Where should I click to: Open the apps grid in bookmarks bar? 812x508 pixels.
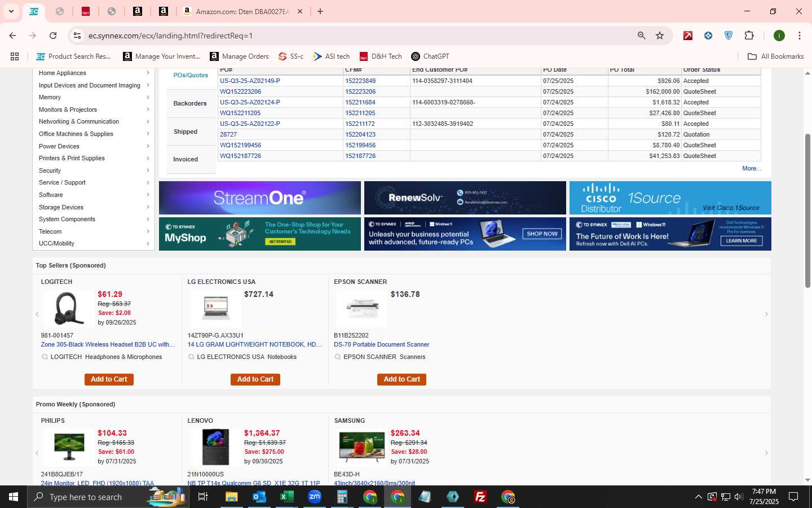(15, 56)
